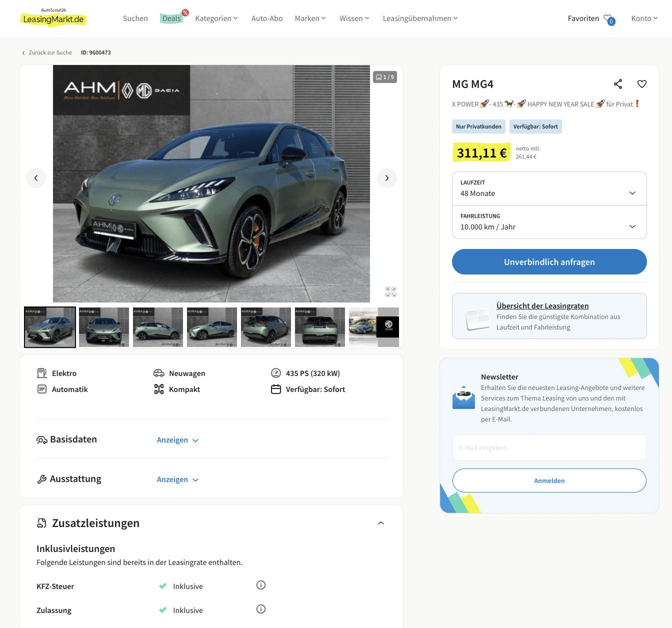
Task: Select the sixth thumbnail, rear view
Action: coord(320,327)
